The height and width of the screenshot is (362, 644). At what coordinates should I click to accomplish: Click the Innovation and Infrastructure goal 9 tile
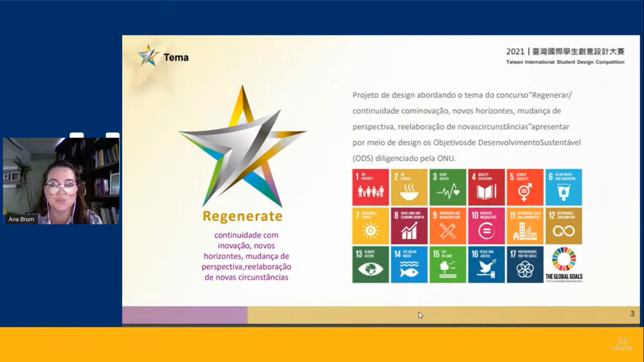tap(448, 226)
